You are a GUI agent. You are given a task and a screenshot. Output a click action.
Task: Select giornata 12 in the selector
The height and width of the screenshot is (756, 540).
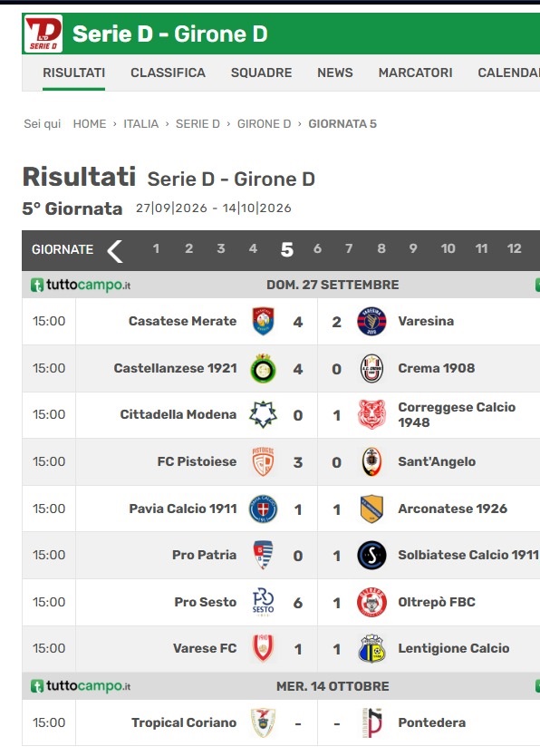point(514,248)
